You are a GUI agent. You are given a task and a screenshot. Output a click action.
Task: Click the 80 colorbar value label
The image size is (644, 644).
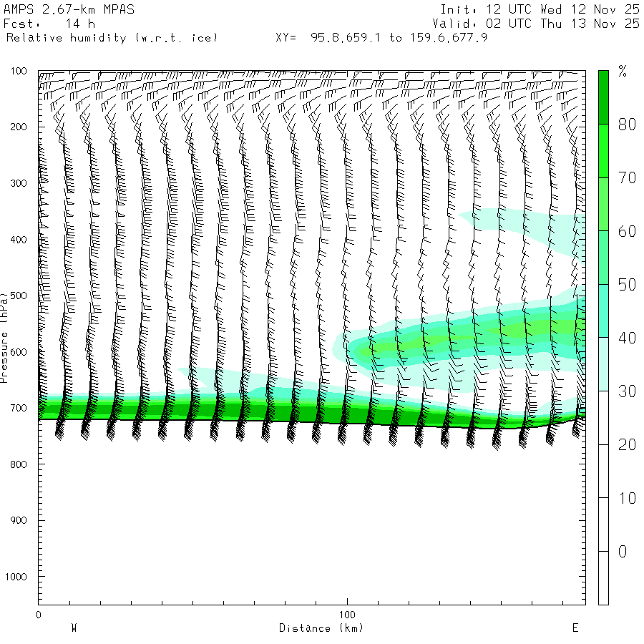[627, 124]
